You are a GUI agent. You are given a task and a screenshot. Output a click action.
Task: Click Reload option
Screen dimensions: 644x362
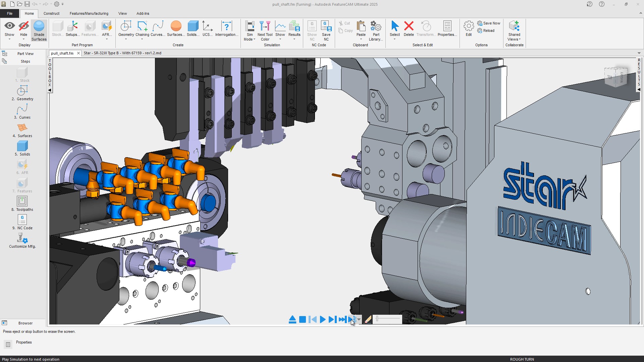(486, 31)
